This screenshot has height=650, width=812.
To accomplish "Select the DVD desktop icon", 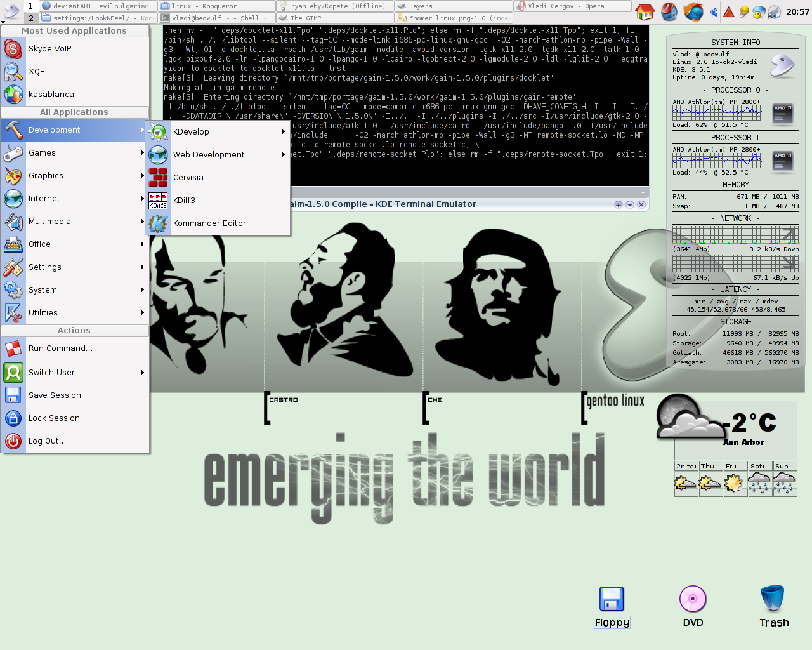I will click(x=693, y=607).
